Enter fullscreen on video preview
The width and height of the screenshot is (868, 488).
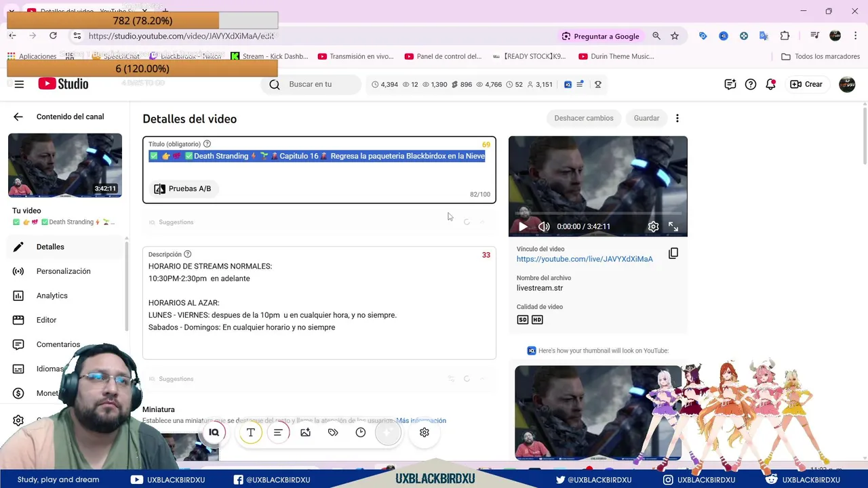tap(673, 226)
